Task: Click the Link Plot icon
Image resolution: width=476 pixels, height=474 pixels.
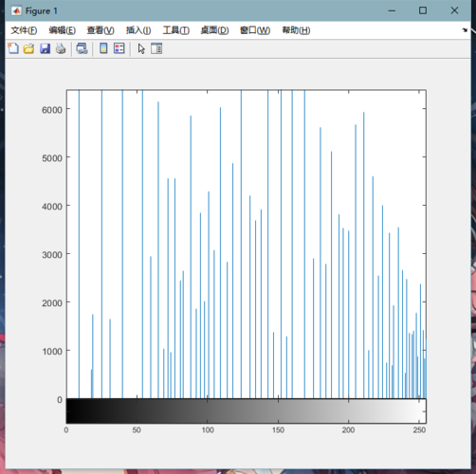Action: (x=82, y=48)
